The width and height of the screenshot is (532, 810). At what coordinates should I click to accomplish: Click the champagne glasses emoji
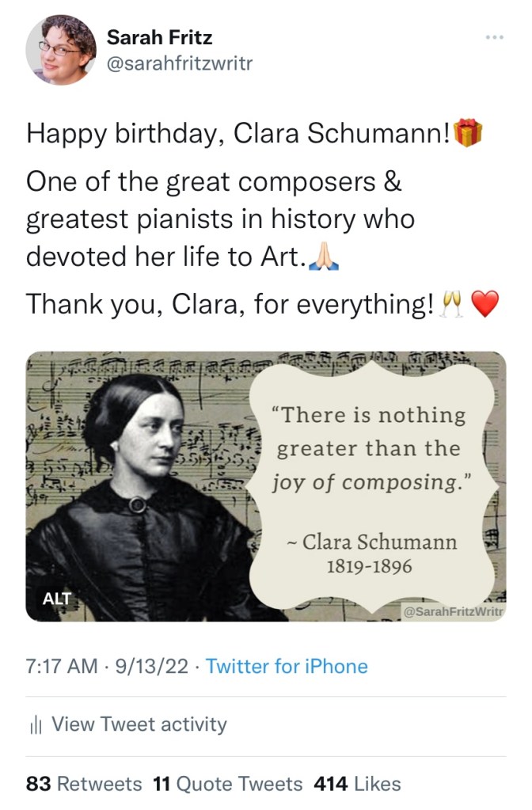[450, 304]
